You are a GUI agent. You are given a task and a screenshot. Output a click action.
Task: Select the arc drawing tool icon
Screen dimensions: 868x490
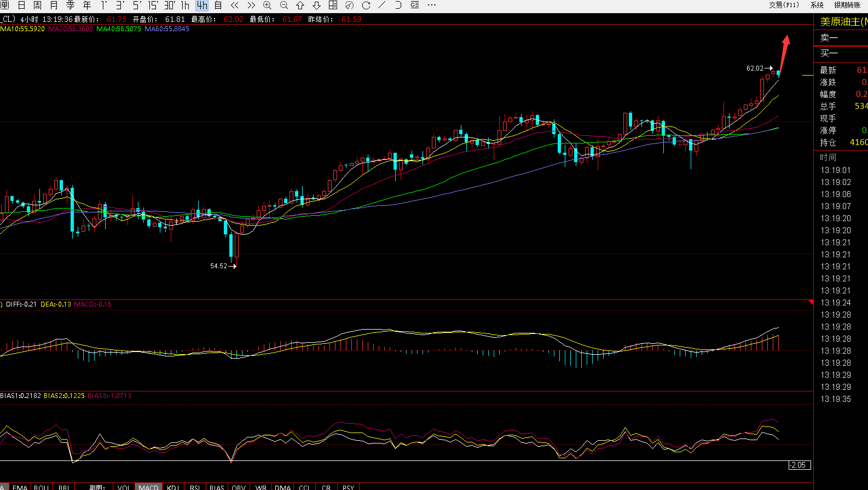click(x=398, y=5)
